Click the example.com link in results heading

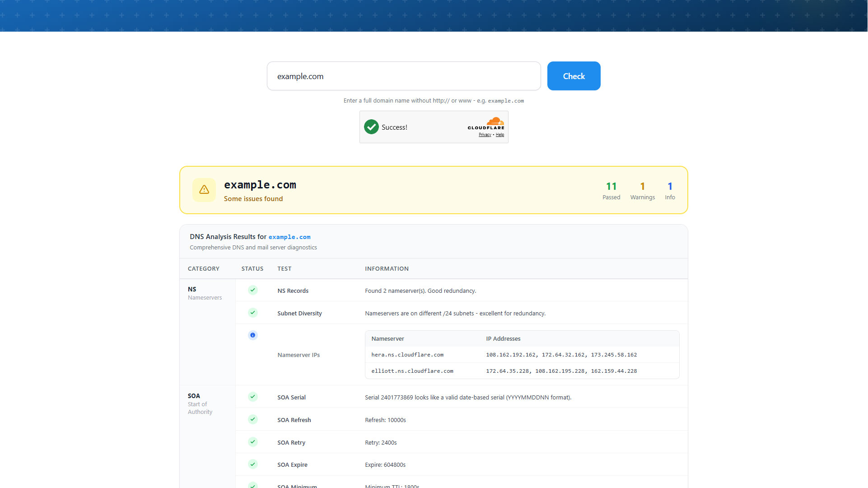[x=289, y=237]
